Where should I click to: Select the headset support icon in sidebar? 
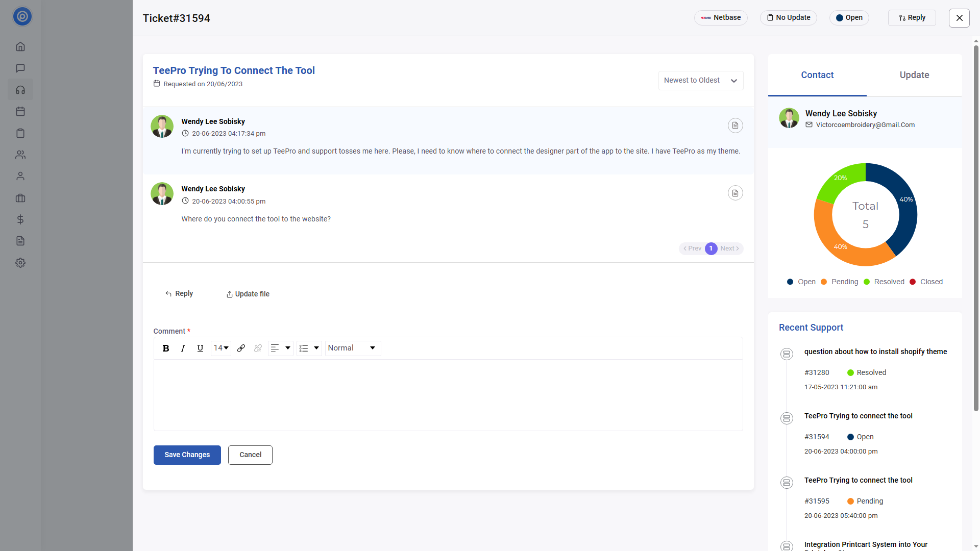tap(20, 90)
